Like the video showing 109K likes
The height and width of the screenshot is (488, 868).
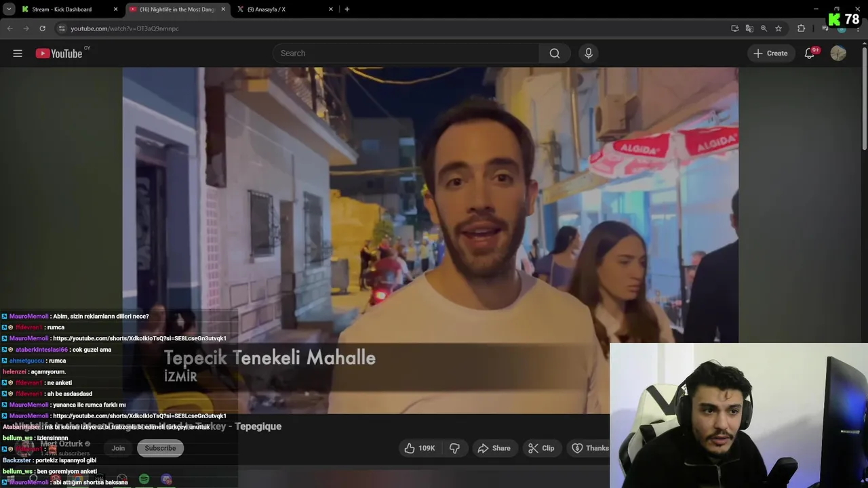(420, 448)
